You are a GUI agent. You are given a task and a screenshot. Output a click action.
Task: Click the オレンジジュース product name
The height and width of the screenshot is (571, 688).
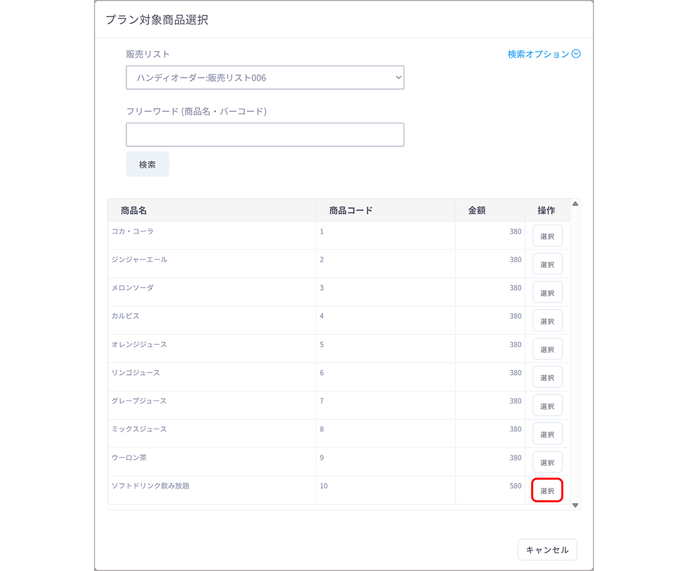[139, 345]
